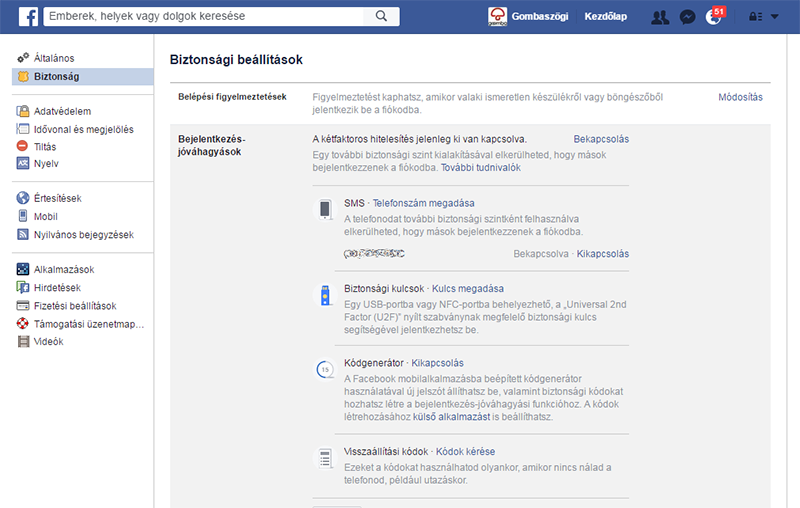Focus the search field 'Emberek, helyek vagy dolgok keresése'
Screen dimensions: 800x508
[x=204, y=16]
